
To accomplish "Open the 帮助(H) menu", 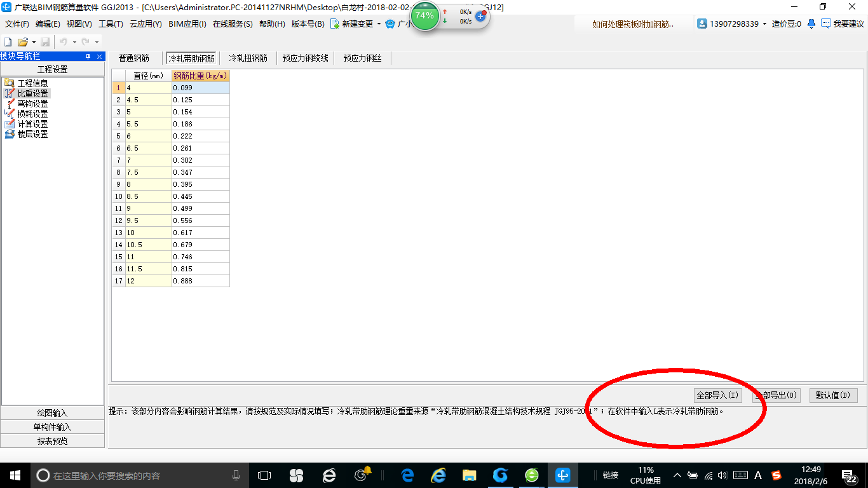I will coord(272,24).
